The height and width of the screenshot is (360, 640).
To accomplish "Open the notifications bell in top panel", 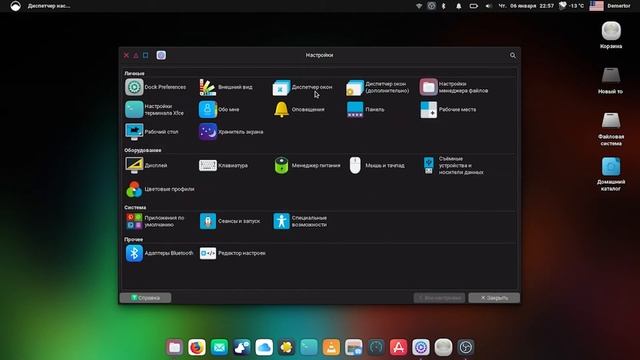I will [458, 6].
